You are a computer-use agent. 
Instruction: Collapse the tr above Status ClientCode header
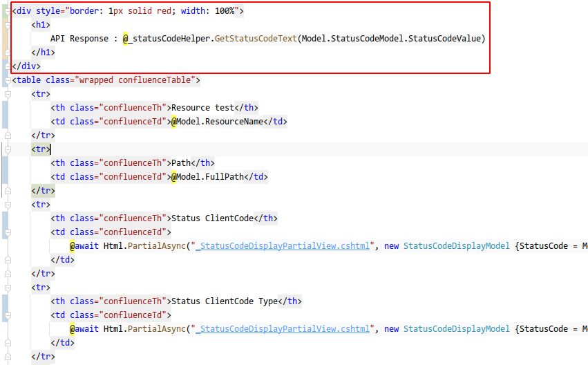(x=8, y=205)
